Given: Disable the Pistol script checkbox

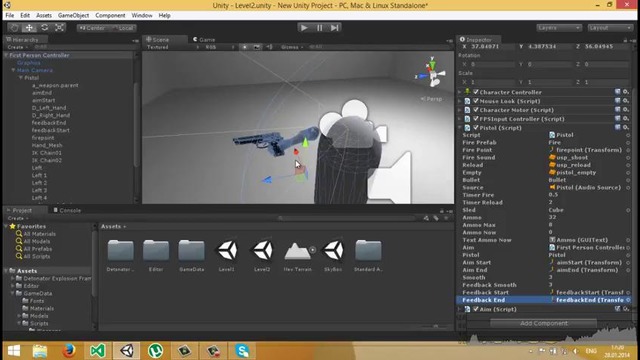Looking at the screenshot, I should (x=476, y=128).
